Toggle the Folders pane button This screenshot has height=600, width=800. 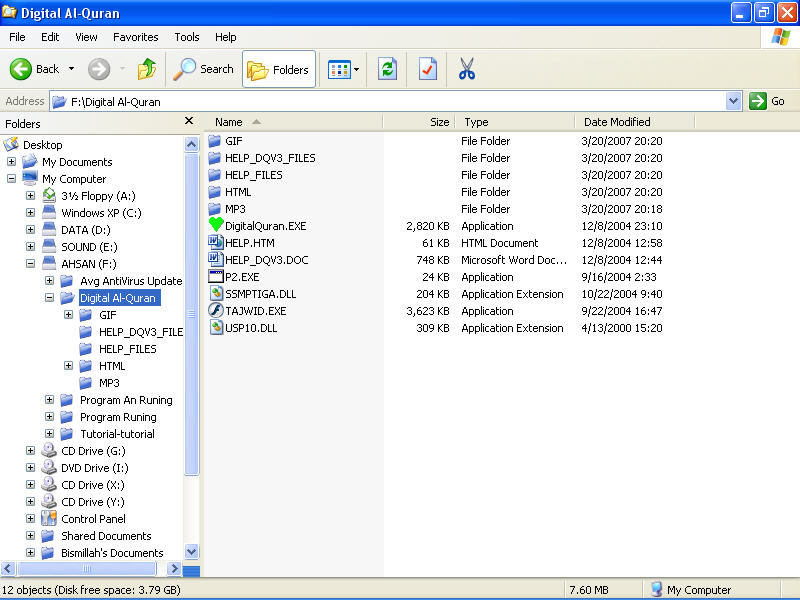pos(279,69)
